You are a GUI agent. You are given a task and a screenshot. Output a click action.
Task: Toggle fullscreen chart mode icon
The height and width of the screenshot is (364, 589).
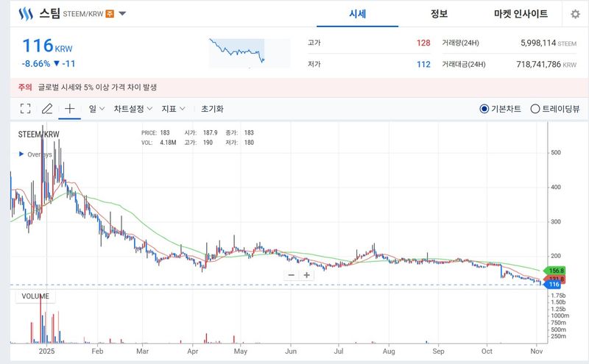(25, 109)
